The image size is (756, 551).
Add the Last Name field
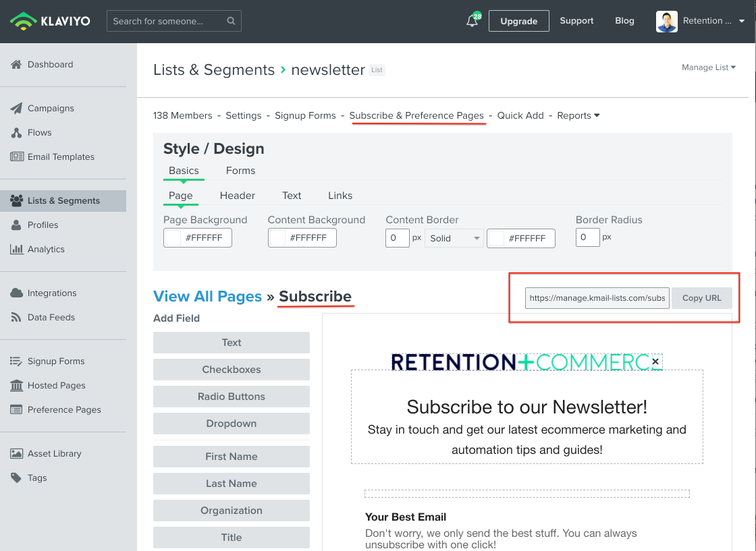pyautogui.click(x=232, y=484)
